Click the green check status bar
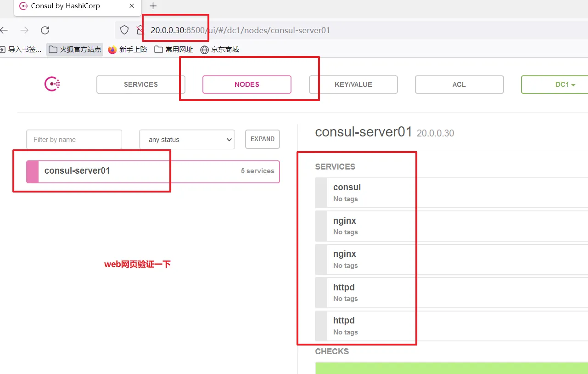588x374 pixels. [x=451, y=368]
